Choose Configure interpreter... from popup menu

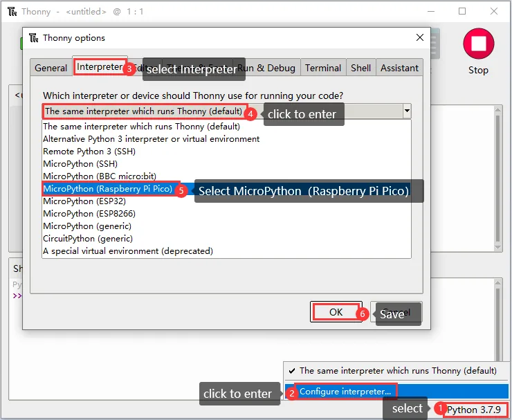[396, 391]
